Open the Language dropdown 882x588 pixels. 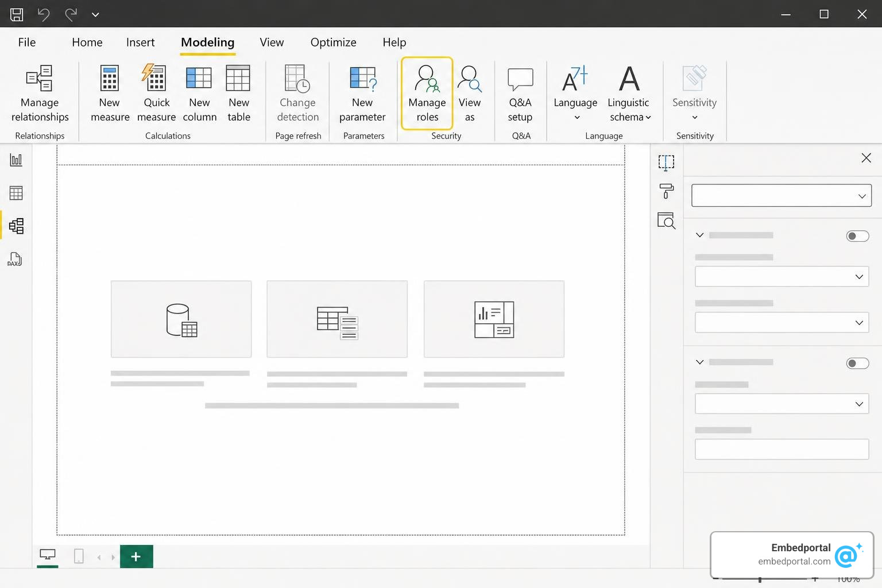tap(575, 94)
